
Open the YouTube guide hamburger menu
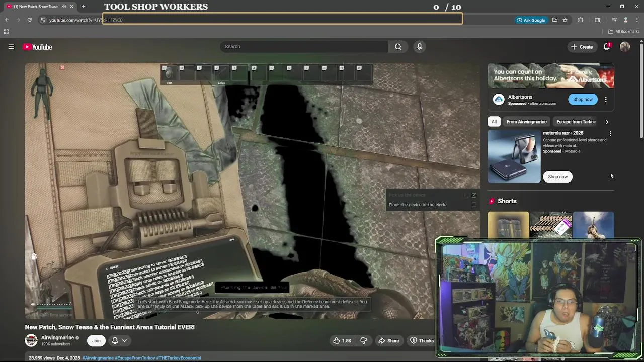tap(11, 47)
